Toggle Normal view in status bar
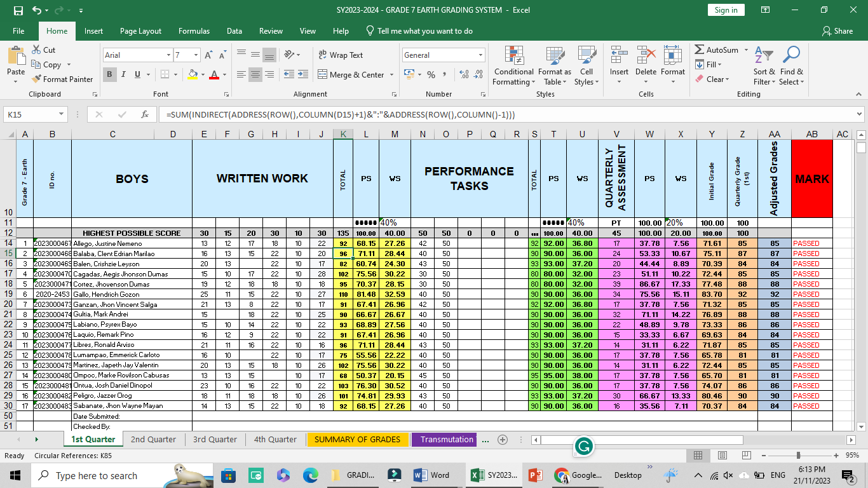This screenshot has height=488, width=868. click(698, 456)
